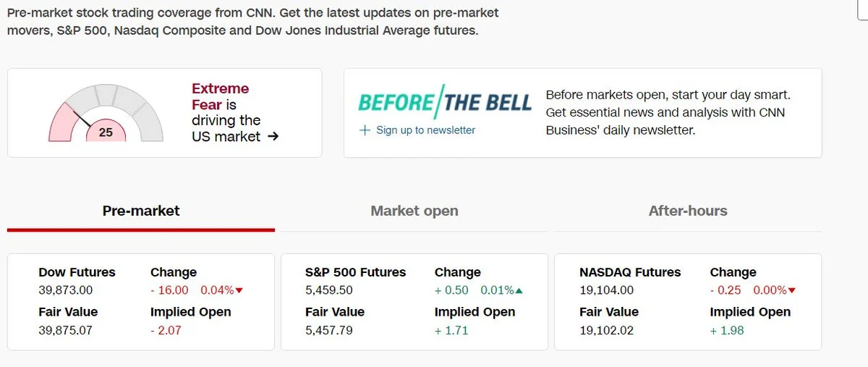
Task: Open the Dow Futures heading
Action: click(x=77, y=272)
